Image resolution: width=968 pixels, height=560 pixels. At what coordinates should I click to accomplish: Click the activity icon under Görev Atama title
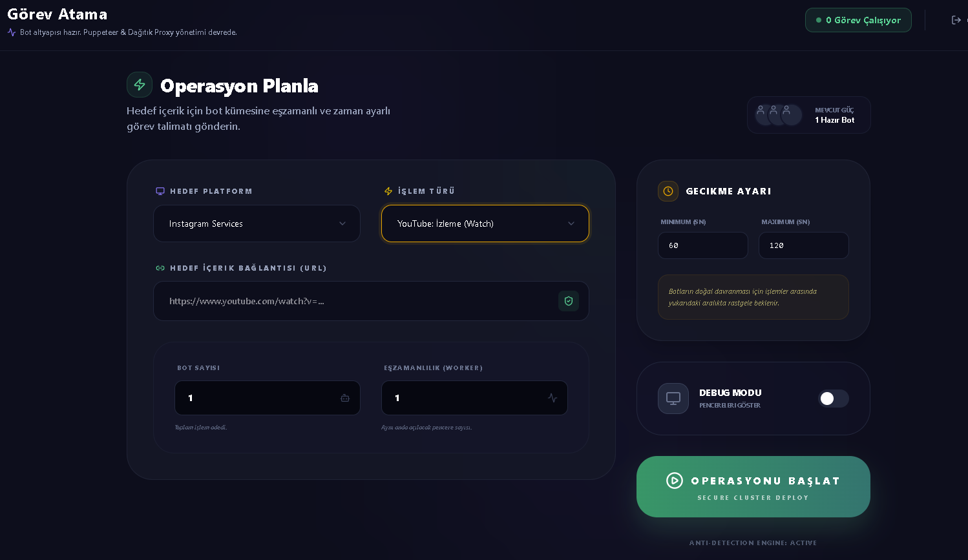(12, 32)
